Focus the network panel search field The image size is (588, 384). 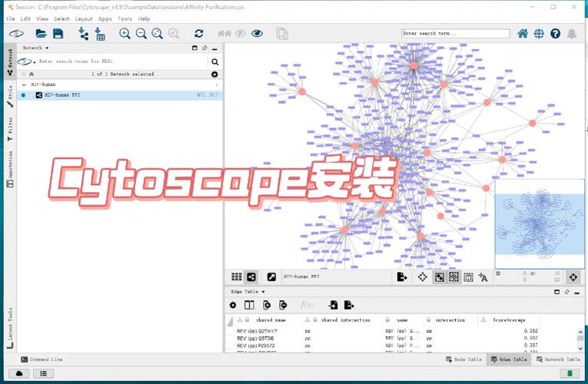(122, 61)
